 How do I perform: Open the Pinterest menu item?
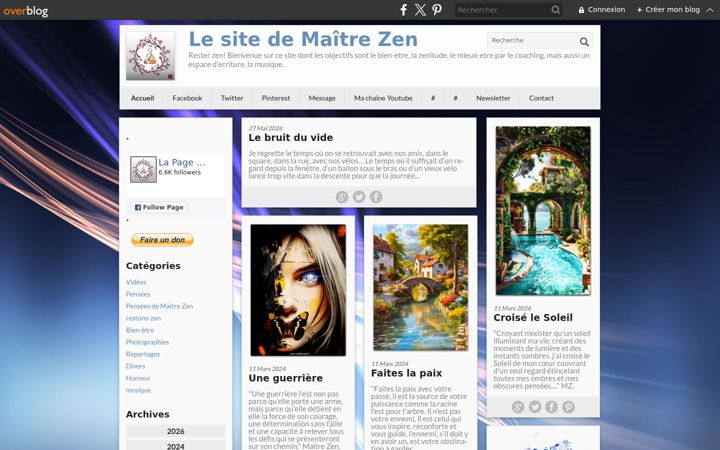tap(276, 98)
